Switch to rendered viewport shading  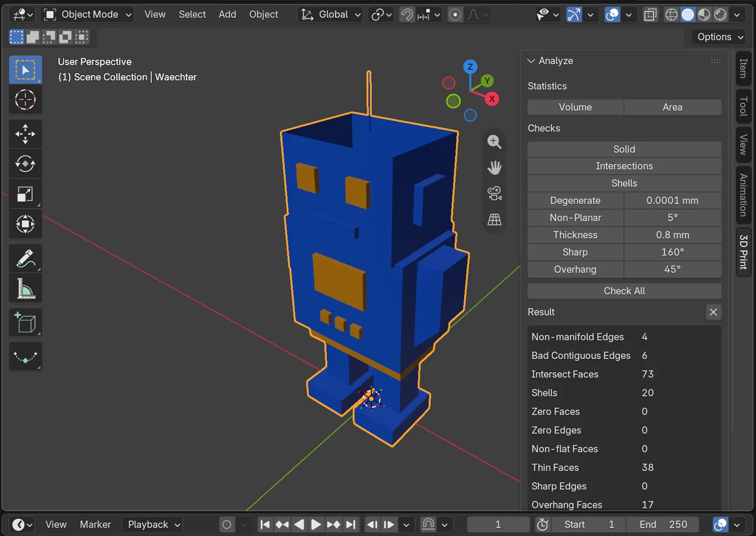pos(720,14)
